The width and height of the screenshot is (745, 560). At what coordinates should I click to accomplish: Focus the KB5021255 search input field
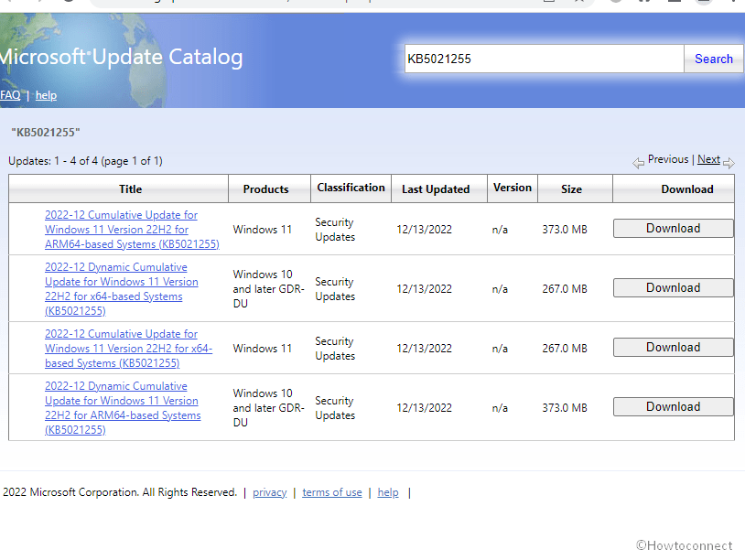pyautogui.click(x=544, y=59)
